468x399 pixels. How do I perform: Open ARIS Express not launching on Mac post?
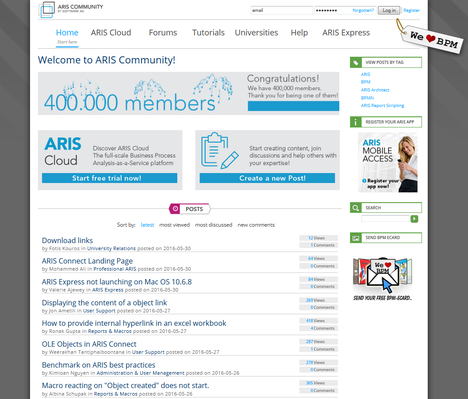click(117, 282)
